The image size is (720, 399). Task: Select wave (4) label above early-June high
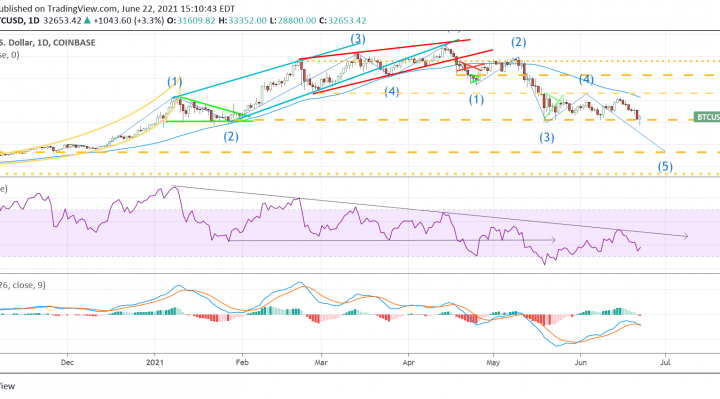(x=586, y=79)
